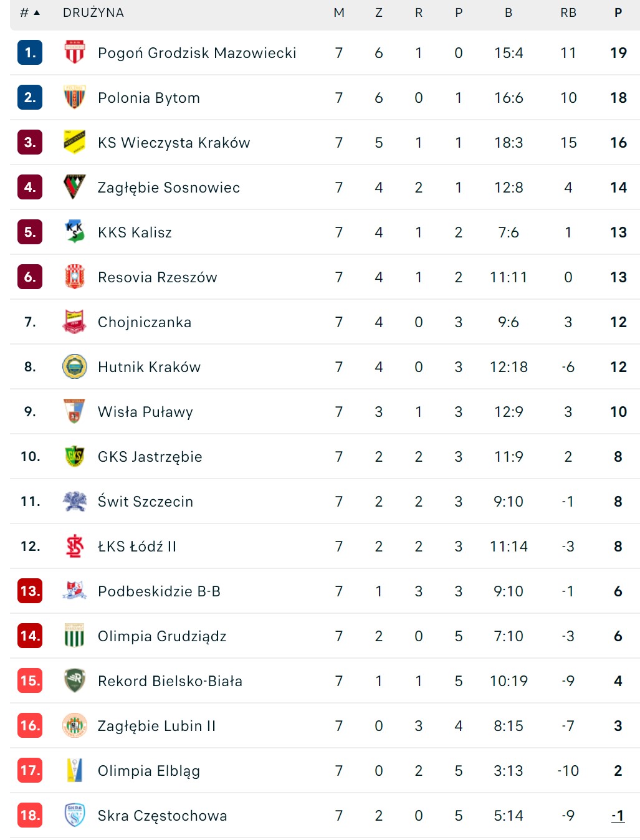Click the ŁKS Łódź II red logo
This screenshot has width=640, height=840.
(74, 546)
